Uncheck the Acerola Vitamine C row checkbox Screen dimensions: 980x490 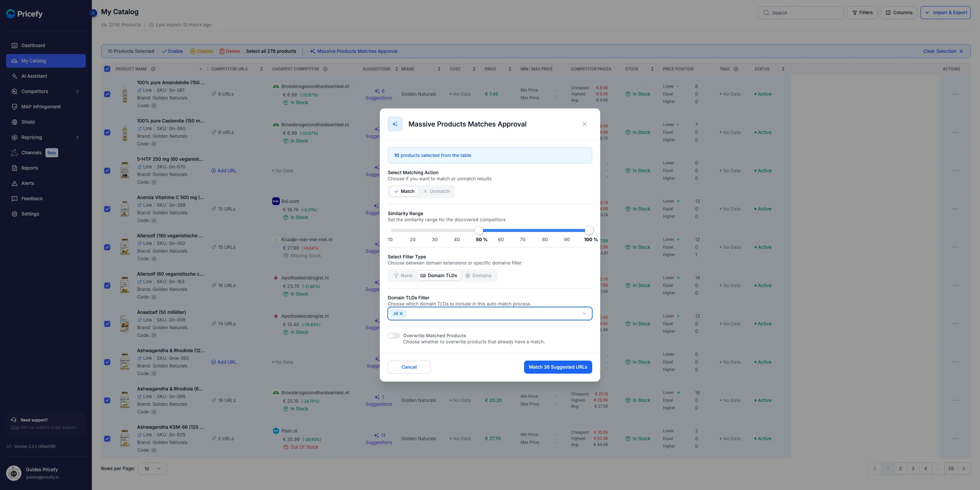pyautogui.click(x=107, y=209)
